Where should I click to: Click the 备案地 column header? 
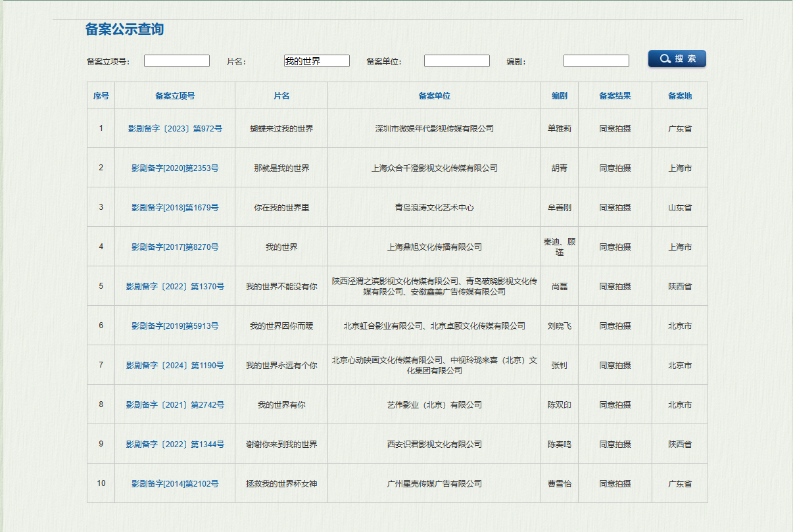680,95
